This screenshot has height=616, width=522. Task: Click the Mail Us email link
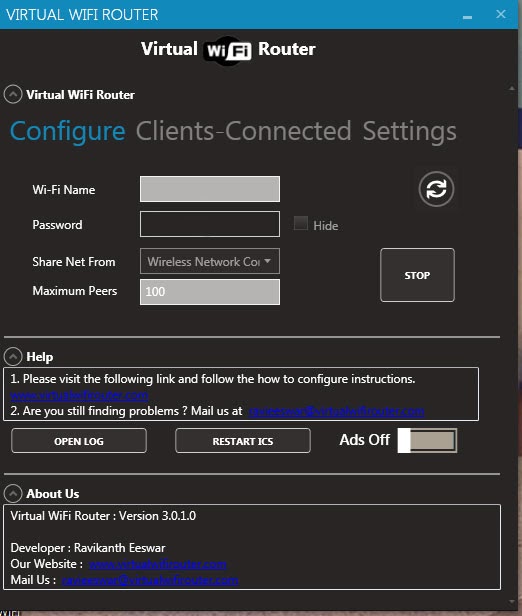150,580
